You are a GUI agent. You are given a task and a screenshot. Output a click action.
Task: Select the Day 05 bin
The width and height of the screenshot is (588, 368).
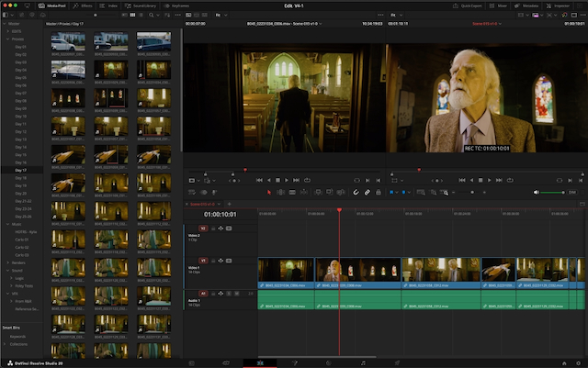(22, 78)
